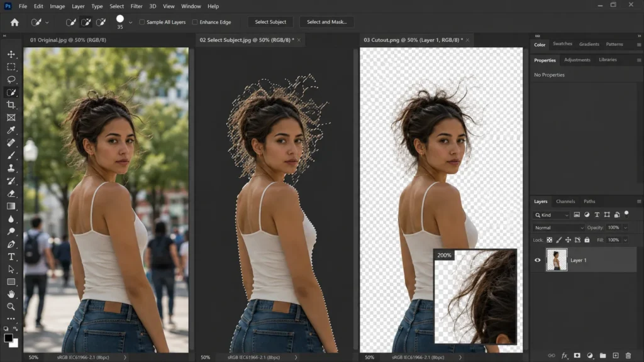Select the Dodge tool
The height and width of the screenshot is (362, 644).
pyautogui.click(x=11, y=231)
